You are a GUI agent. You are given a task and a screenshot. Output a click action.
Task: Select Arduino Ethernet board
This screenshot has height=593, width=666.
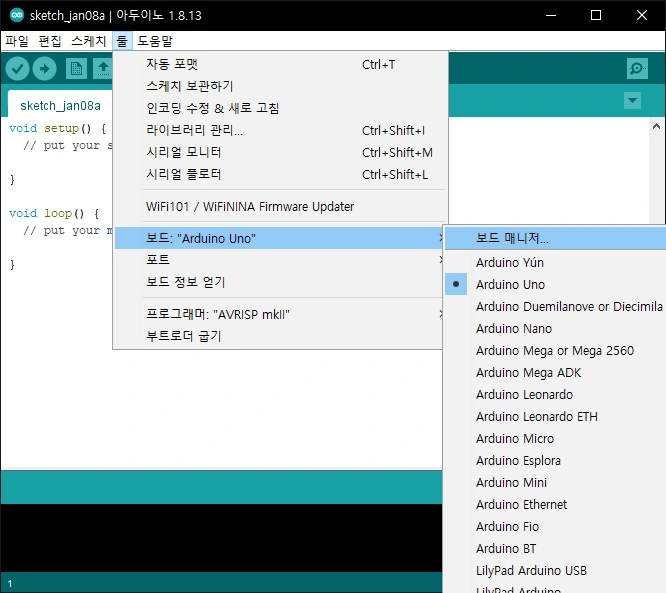coord(555,505)
